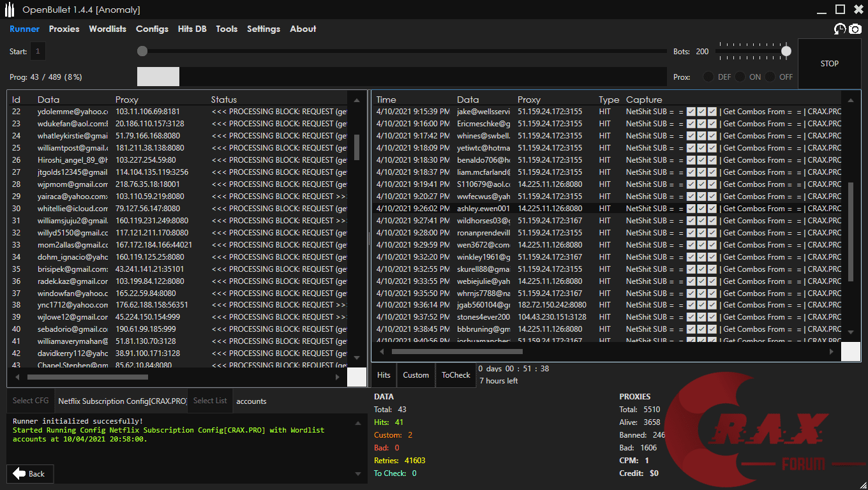
Task: Click the Bots slider handle
Action: [786, 51]
